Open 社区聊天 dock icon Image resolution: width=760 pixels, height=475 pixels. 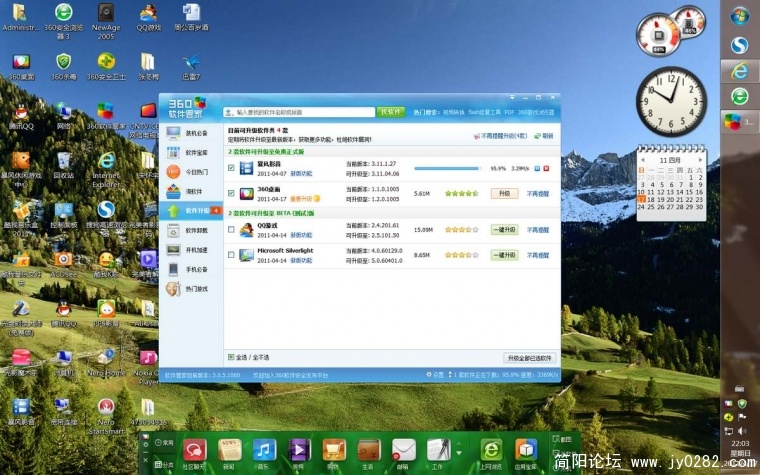point(195,455)
